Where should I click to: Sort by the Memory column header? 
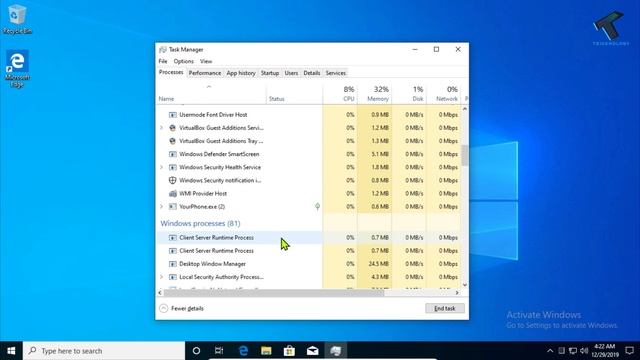374,94
